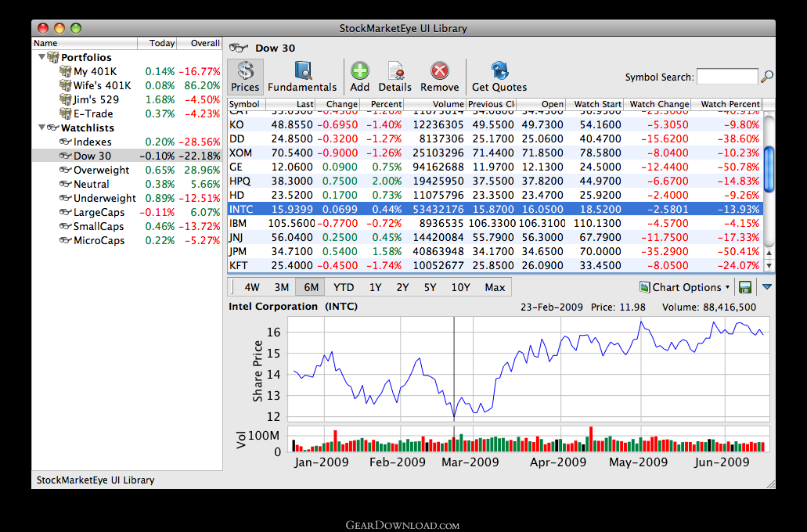Click the table scroll down arrow
807x532 pixels.
coord(769,266)
